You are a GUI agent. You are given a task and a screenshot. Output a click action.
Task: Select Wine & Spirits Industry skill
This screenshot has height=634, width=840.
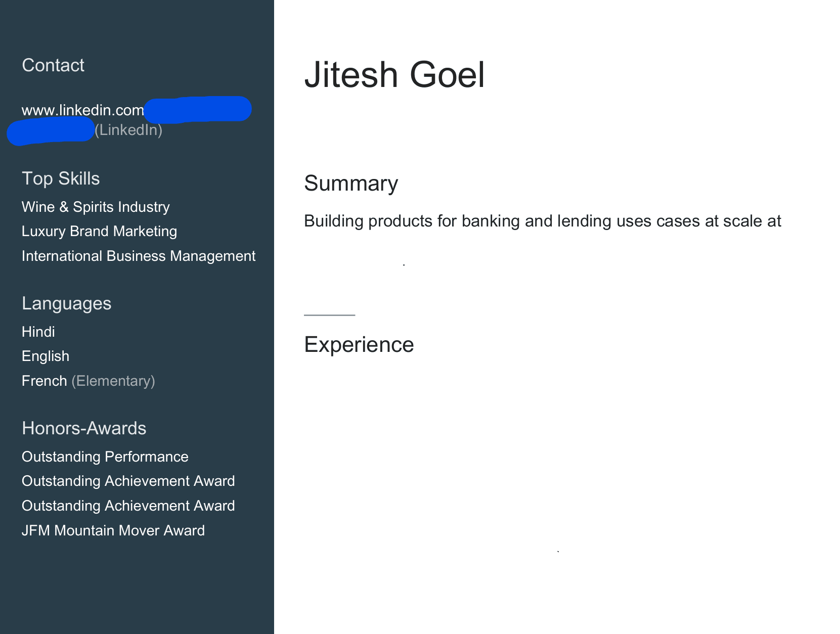(96, 207)
